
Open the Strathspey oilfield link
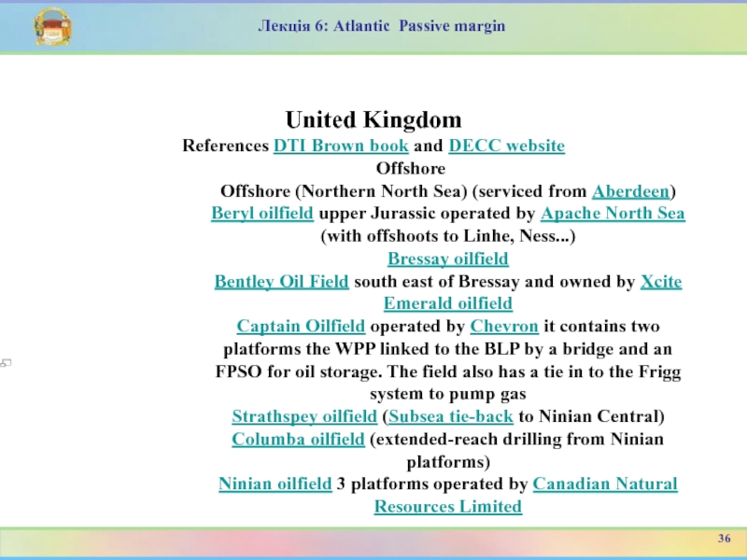point(304,416)
